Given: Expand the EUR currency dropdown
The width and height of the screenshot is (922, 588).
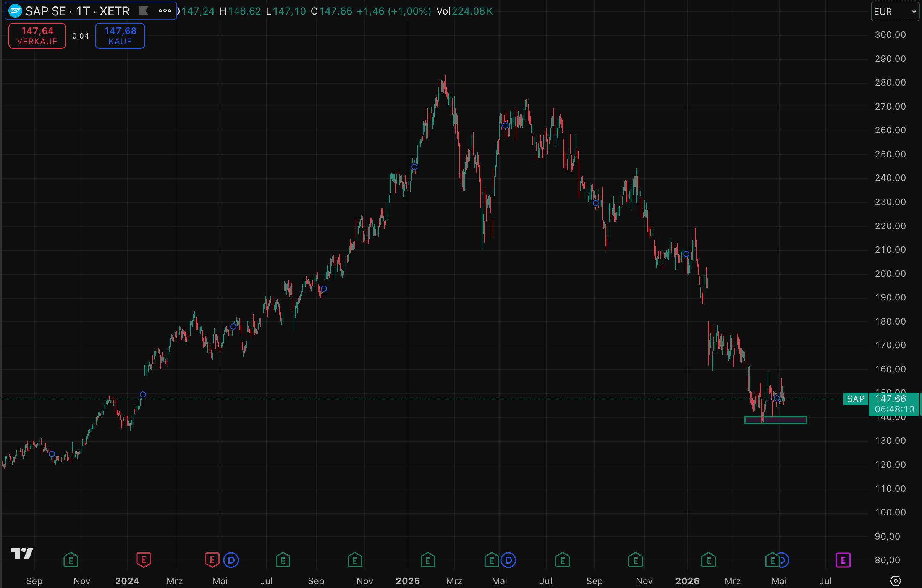Looking at the screenshot, I should click(895, 11).
